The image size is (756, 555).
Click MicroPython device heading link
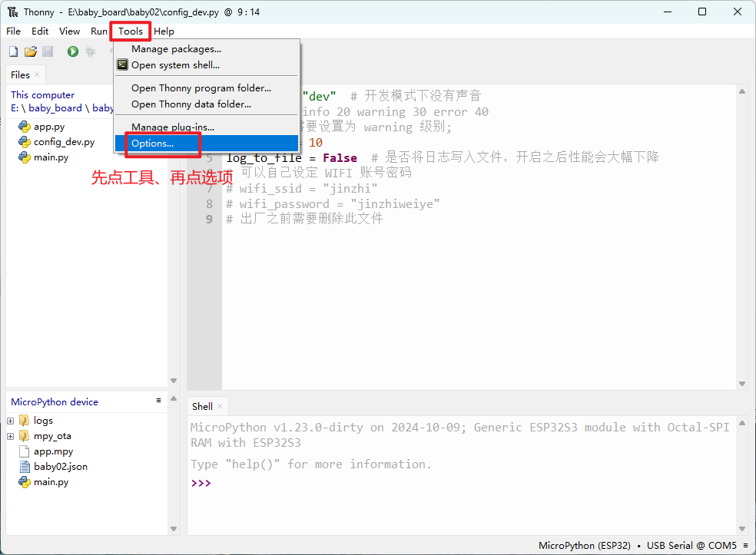[x=55, y=401]
